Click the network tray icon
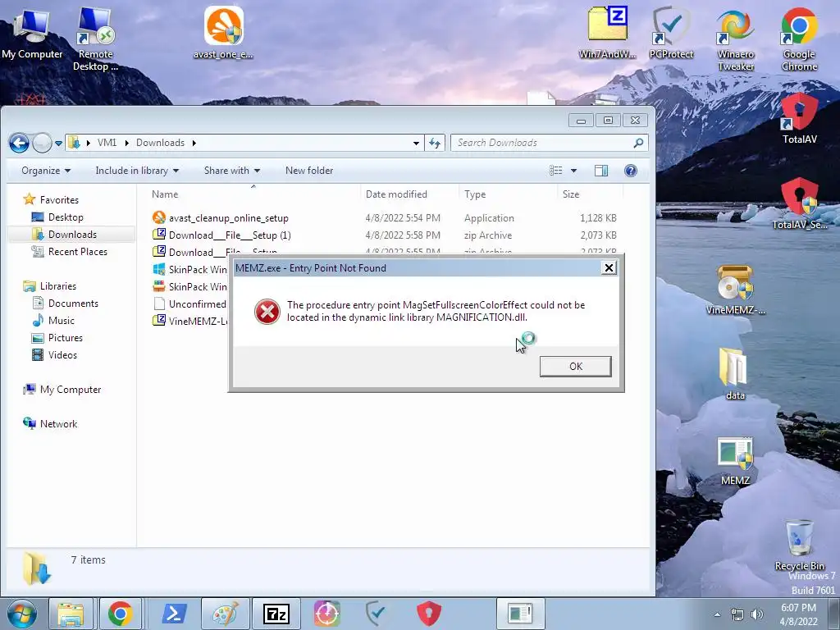 [x=737, y=614]
